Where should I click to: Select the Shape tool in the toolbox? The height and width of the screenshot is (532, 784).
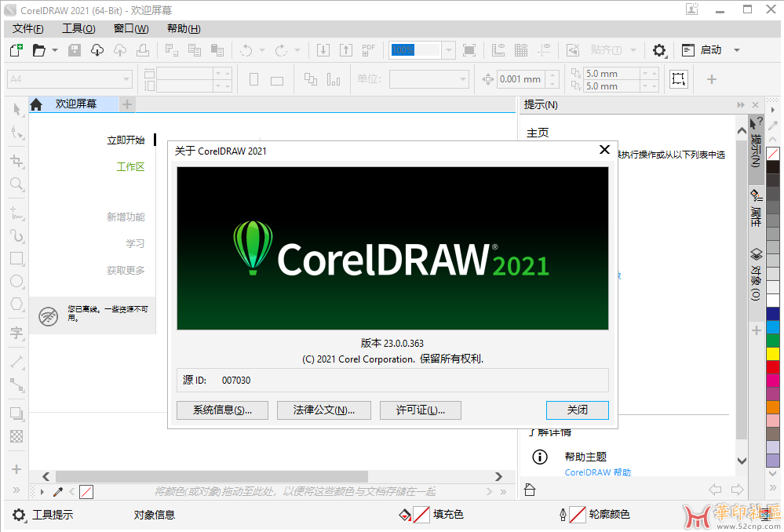click(17, 133)
